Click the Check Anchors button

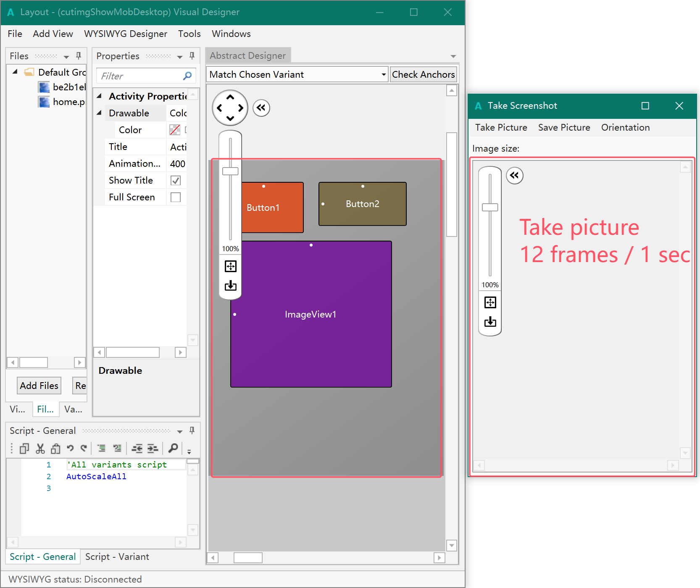(x=423, y=75)
